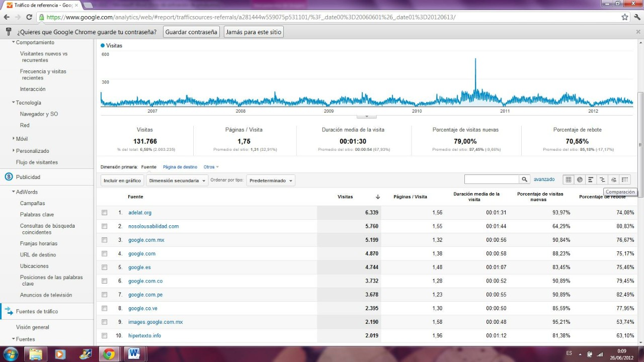Click the Publicidad section icon in sidebar

click(x=9, y=177)
